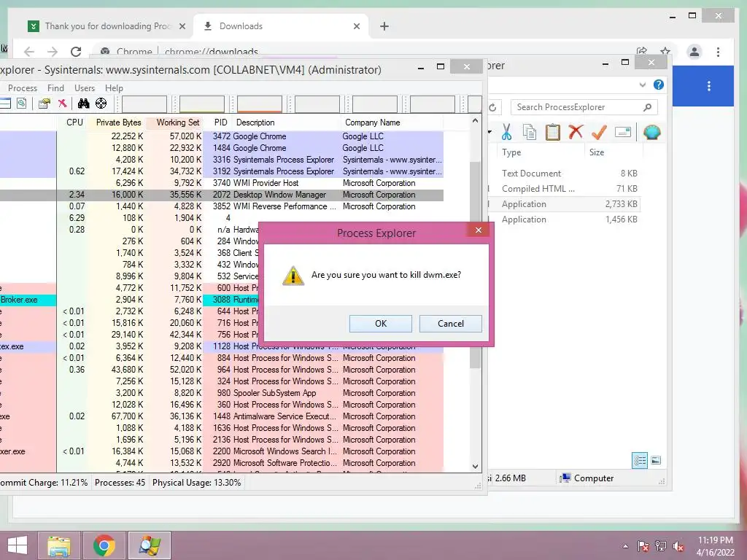747x560 pixels.
Task: Click the orange I/O mini graph
Action: (x=260, y=104)
